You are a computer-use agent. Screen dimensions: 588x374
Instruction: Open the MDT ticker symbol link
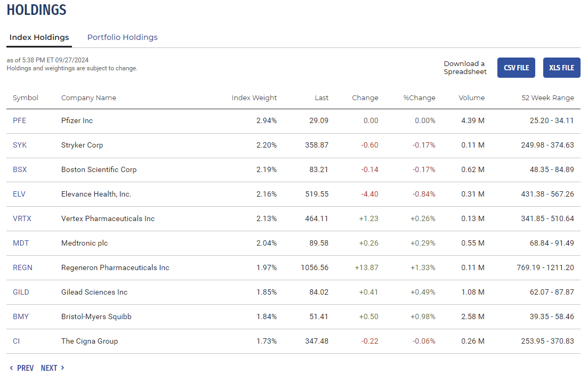coord(21,243)
